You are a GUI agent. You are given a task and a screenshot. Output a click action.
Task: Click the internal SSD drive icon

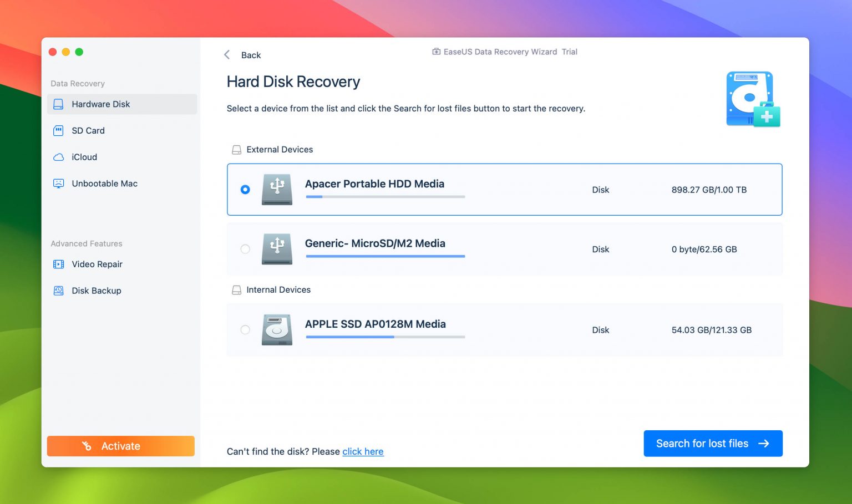click(x=276, y=329)
